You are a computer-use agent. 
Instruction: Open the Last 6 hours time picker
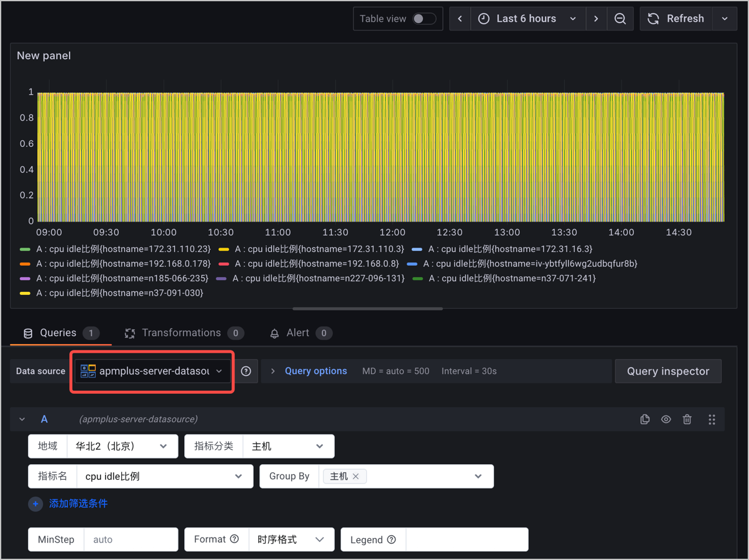point(528,19)
